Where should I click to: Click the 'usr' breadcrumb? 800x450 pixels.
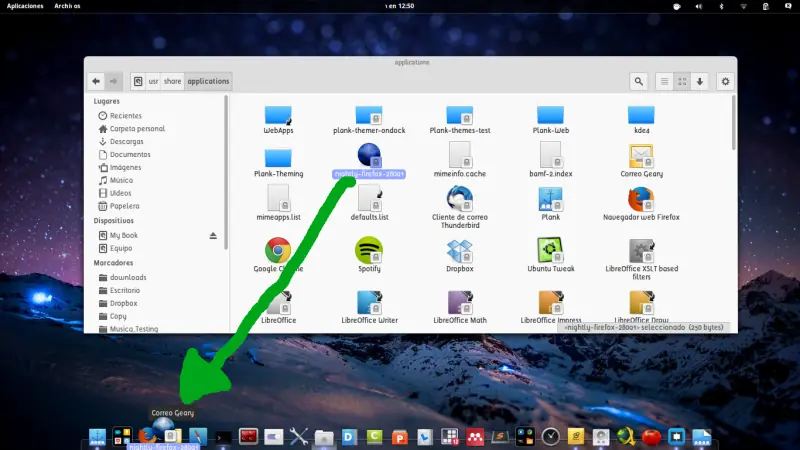153,81
